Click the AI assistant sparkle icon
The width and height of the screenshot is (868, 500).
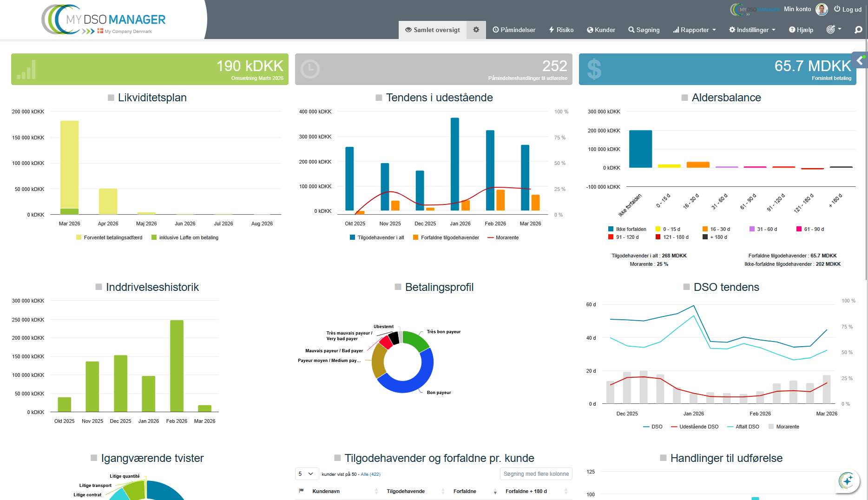pyautogui.click(x=847, y=480)
